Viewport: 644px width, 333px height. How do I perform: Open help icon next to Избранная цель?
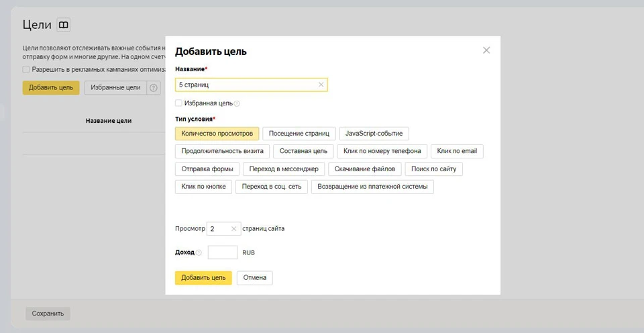pos(237,103)
